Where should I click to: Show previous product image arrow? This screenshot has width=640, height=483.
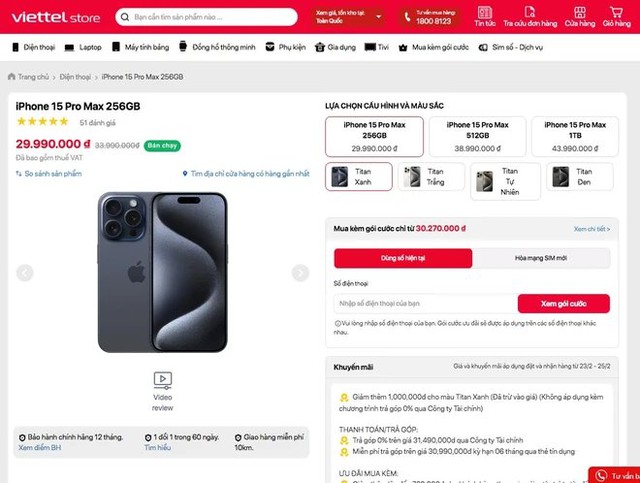(25, 273)
